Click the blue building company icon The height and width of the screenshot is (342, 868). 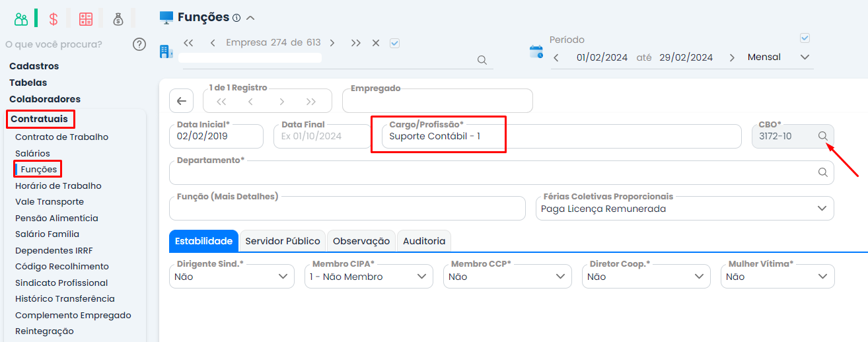tap(166, 51)
